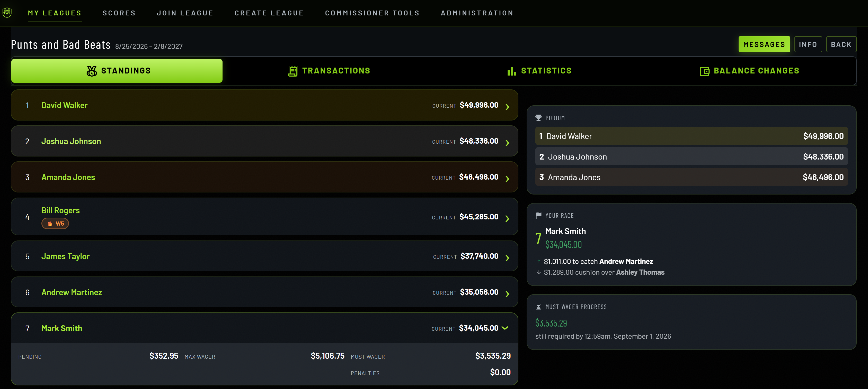This screenshot has width=868, height=389.
Task: Expand Andrew Martinez's standings row chevron
Action: [x=507, y=294]
